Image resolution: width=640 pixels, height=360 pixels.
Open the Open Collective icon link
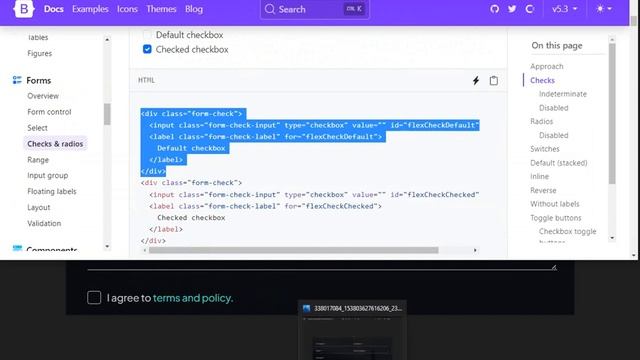(530, 9)
